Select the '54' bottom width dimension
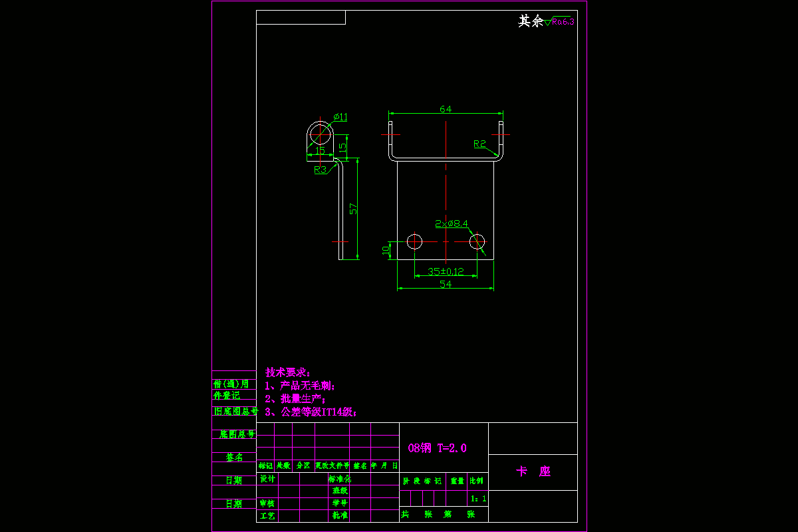 446,284
